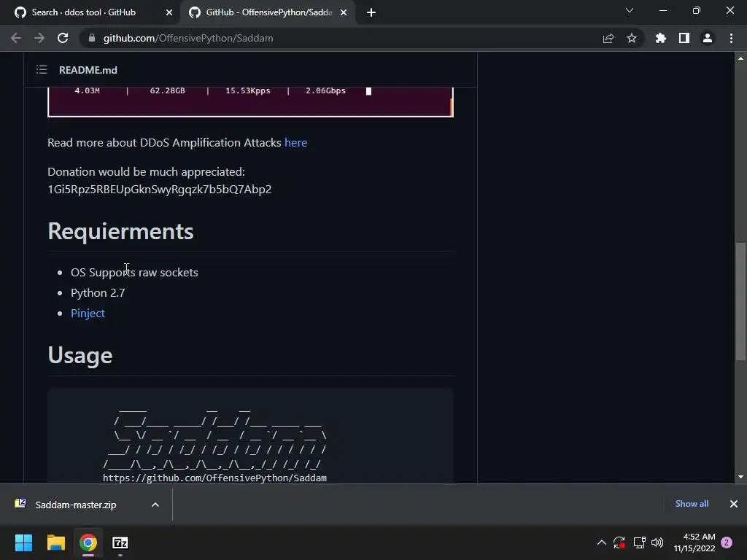Click the padlock site info icon
Screen dimensions: 747x560
click(x=92, y=38)
